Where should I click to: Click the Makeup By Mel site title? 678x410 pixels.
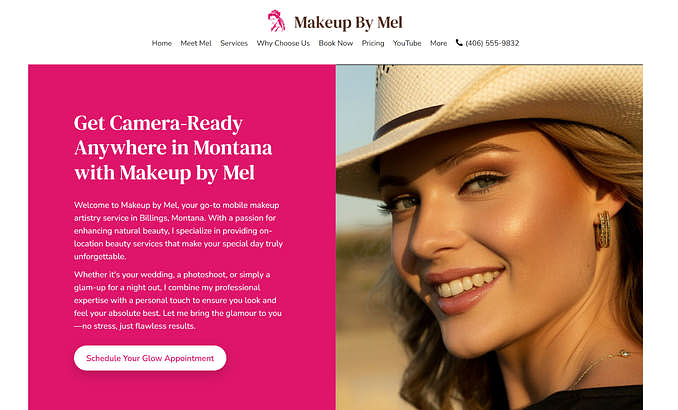pos(348,22)
